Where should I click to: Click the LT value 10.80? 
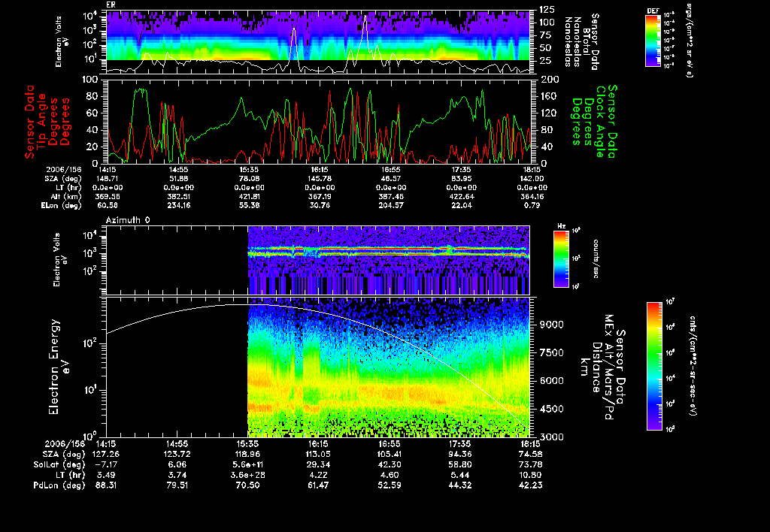530,475
